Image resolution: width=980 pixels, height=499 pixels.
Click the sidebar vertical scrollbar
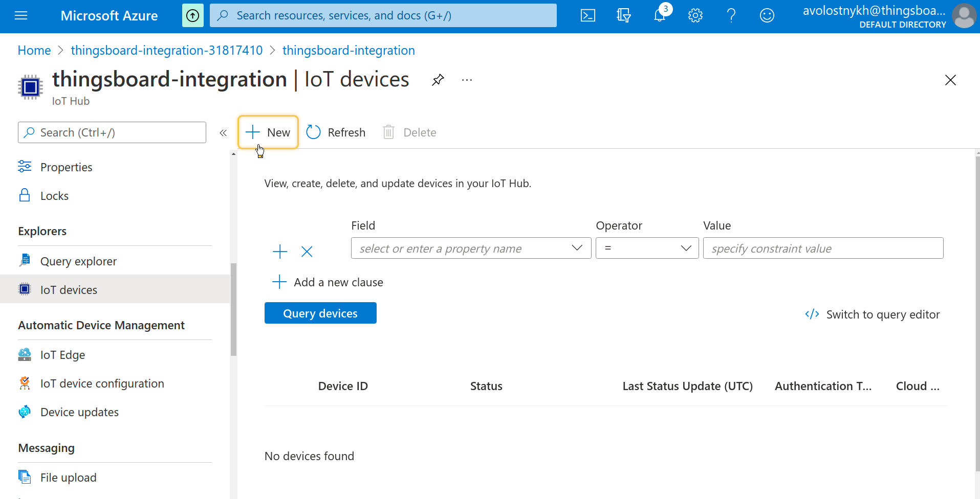pos(233,309)
